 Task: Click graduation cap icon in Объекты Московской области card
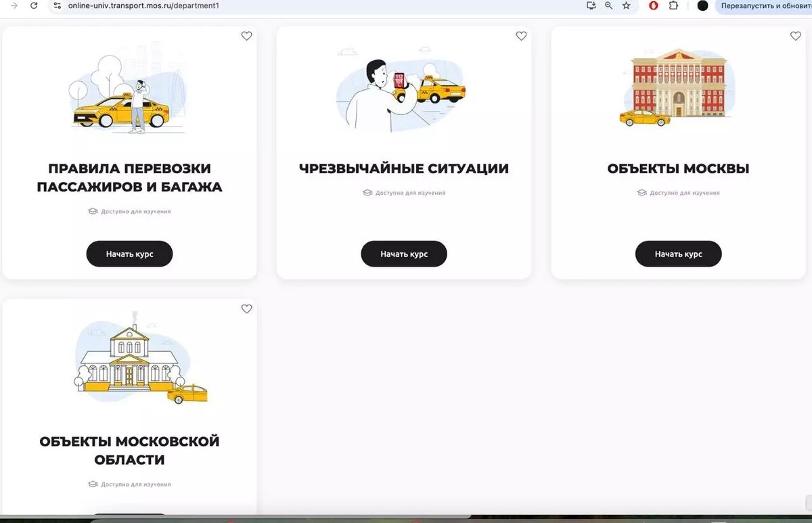tap(93, 484)
